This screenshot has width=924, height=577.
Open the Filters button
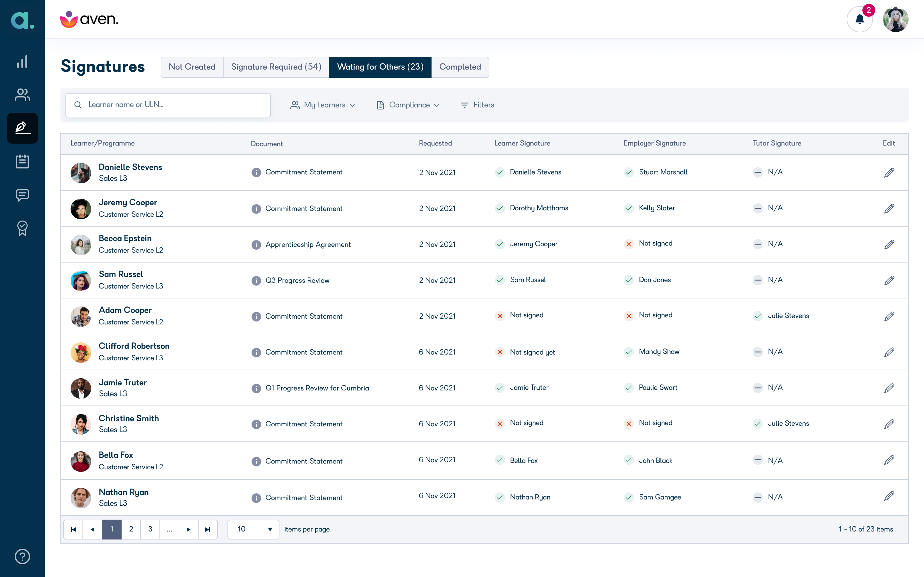[x=477, y=105]
